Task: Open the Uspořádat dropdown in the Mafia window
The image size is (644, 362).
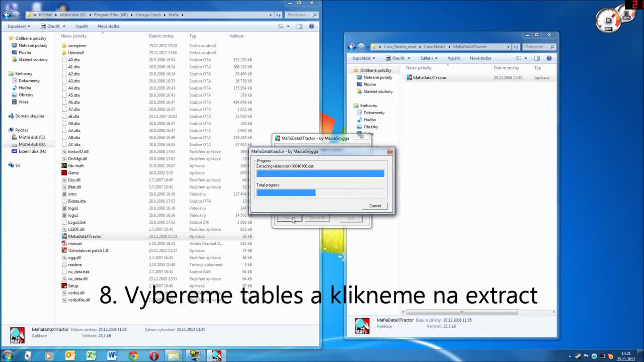Action: point(19,26)
